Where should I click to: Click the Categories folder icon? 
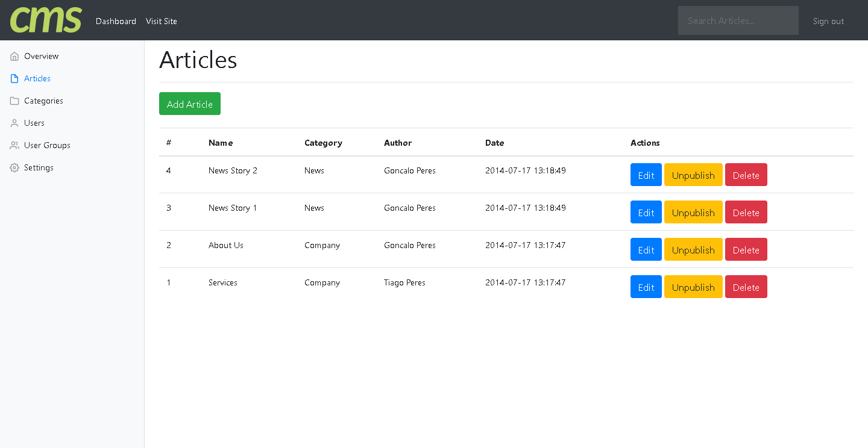point(14,101)
